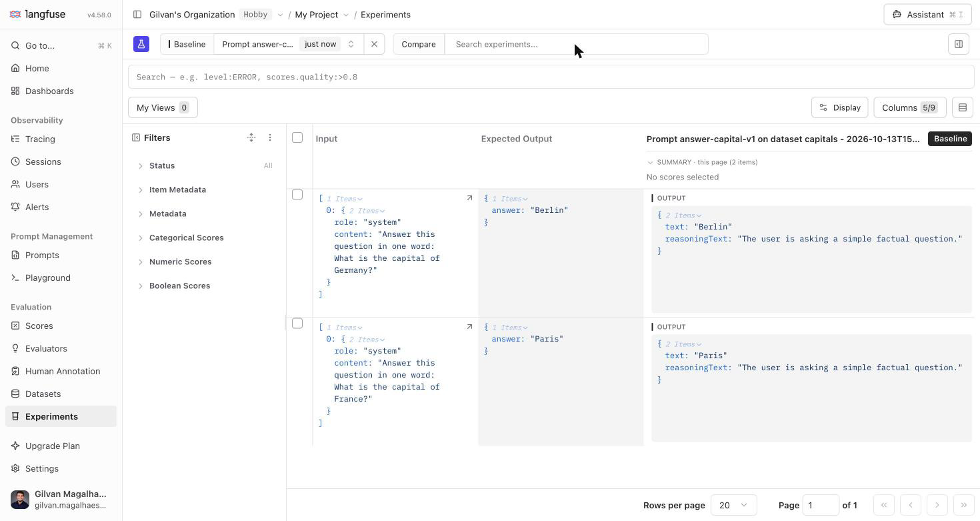Open the Display options
Screen dimensions: 980x521
pyautogui.click(x=840, y=107)
